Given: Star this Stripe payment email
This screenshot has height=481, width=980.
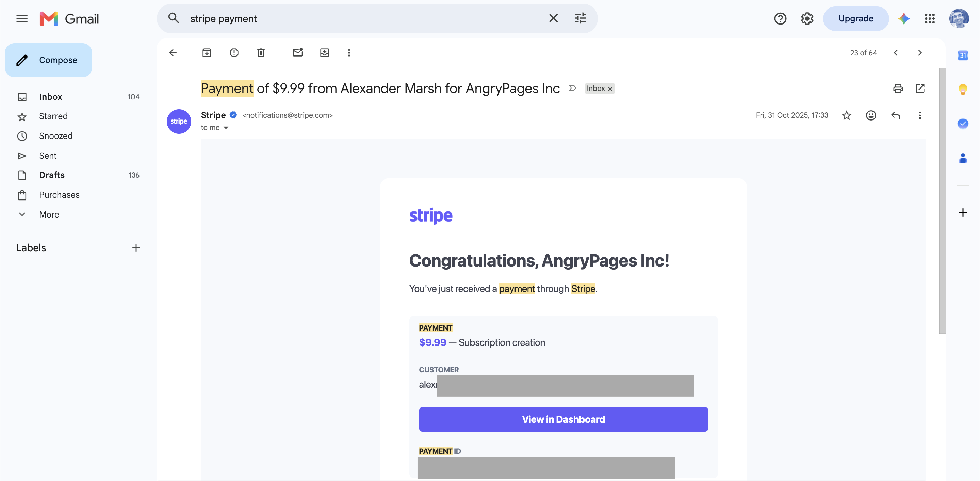Looking at the screenshot, I should pyautogui.click(x=847, y=115).
